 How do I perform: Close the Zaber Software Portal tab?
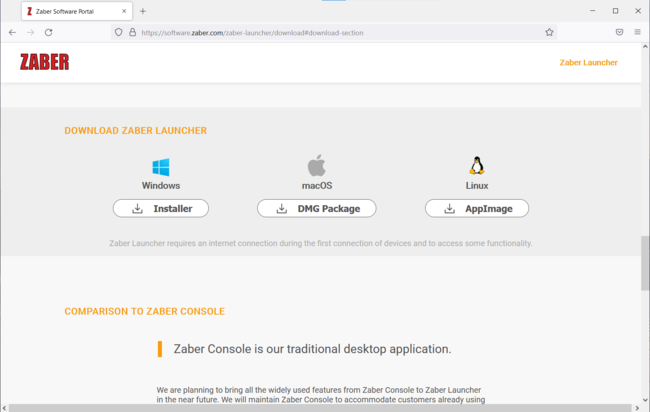point(123,11)
